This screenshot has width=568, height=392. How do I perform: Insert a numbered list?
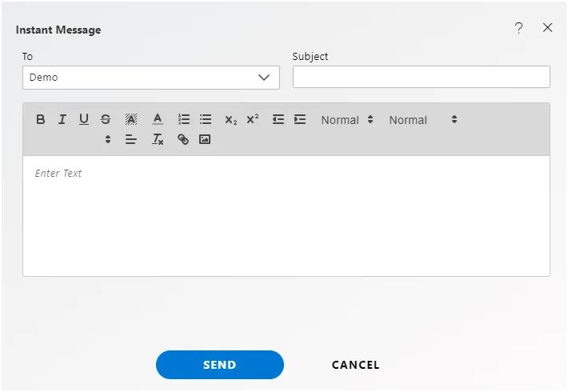[184, 119]
